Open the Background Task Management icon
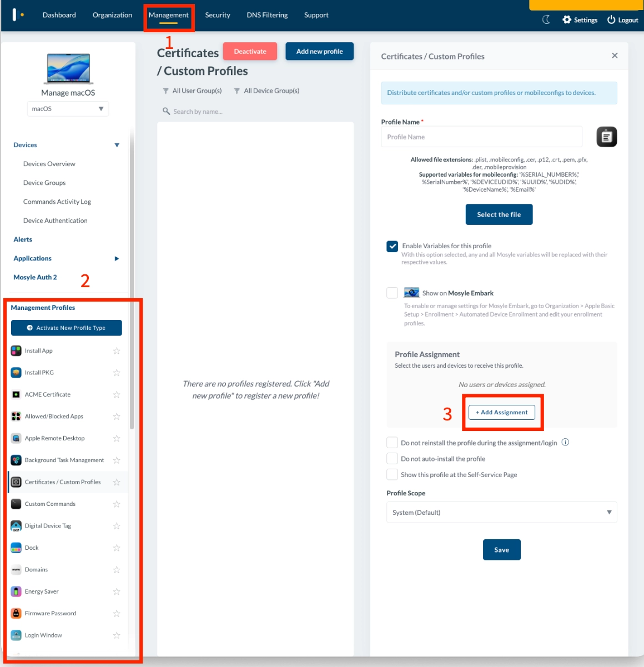This screenshot has height=667, width=644. (x=16, y=460)
